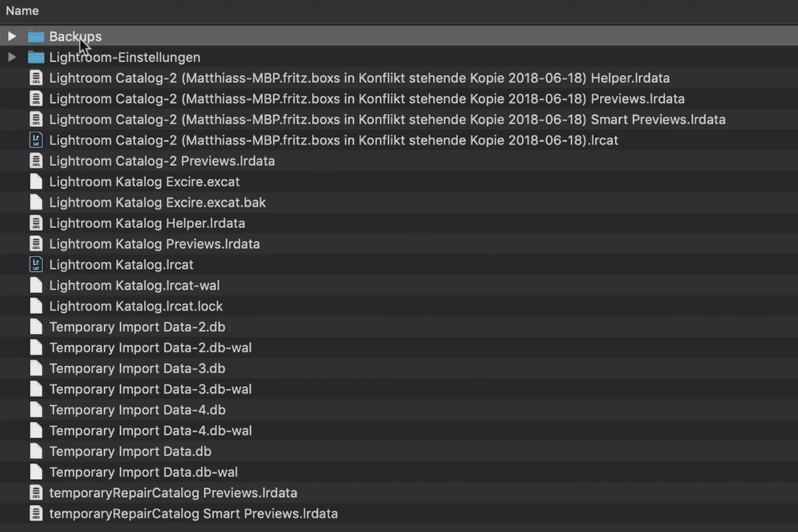Image resolution: width=798 pixels, height=532 pixels.
Task: Click icon of conflict copy Previews.lrdata
Action: coord(36,98)
